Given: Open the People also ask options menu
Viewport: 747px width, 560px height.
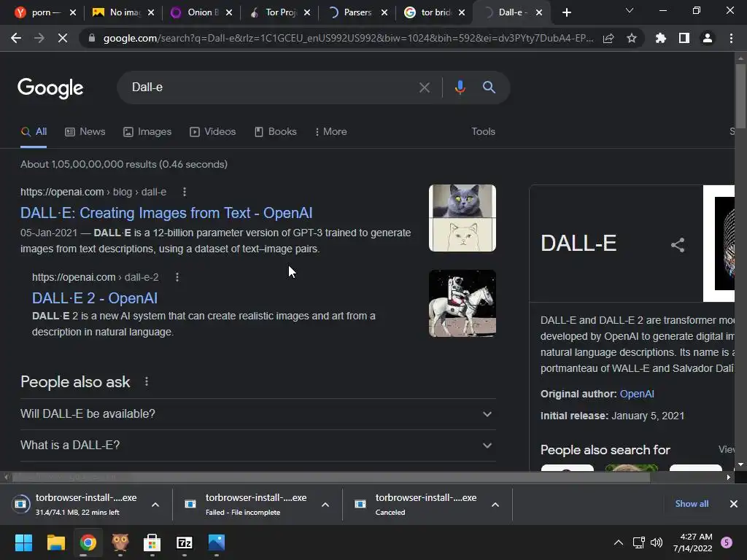Looking at the screenshot, I should pyautogui.click(x=147, y=381).
